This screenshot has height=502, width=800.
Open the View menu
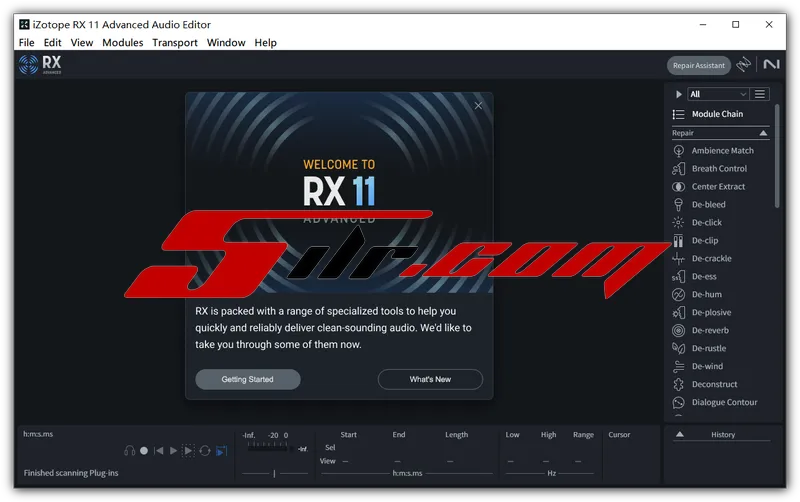(x=82, y=43)
